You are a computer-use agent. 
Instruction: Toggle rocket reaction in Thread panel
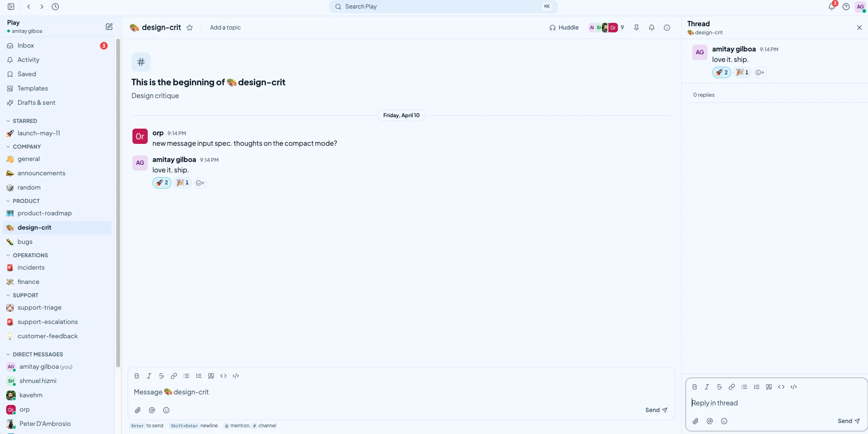point(722,72)
